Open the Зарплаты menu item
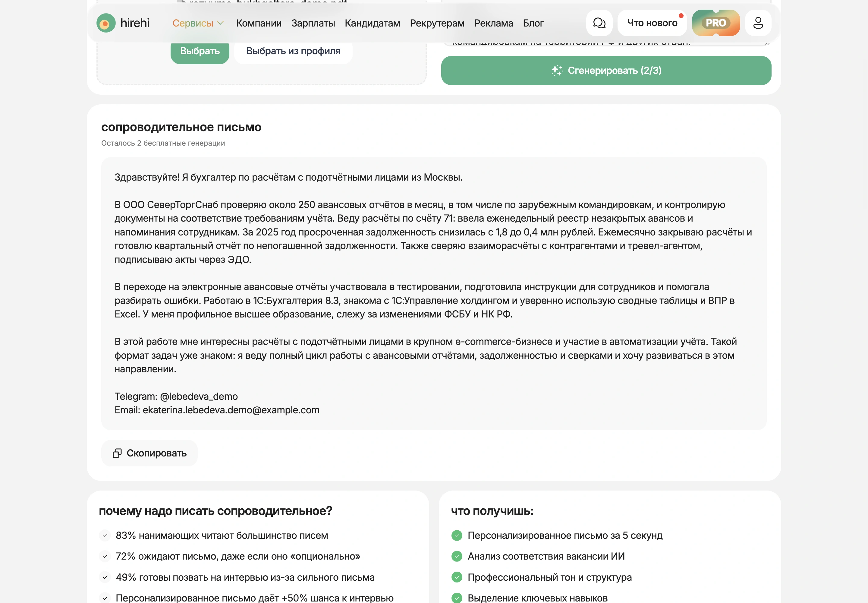Screen dimensions: 868x603 coord(313,23)
